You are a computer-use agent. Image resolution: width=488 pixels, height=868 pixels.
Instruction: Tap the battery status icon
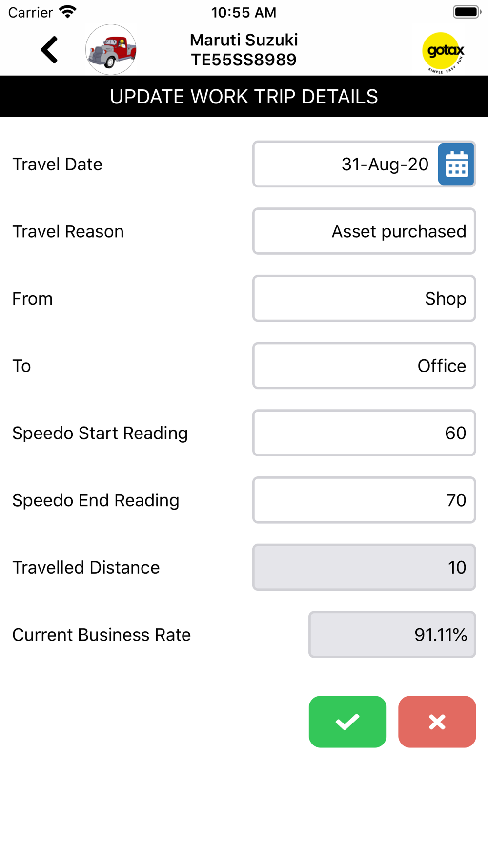tap(467, 12)
